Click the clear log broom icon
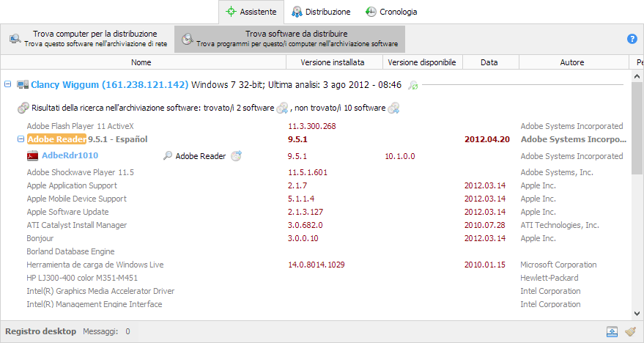 click(x=630, y=332)
